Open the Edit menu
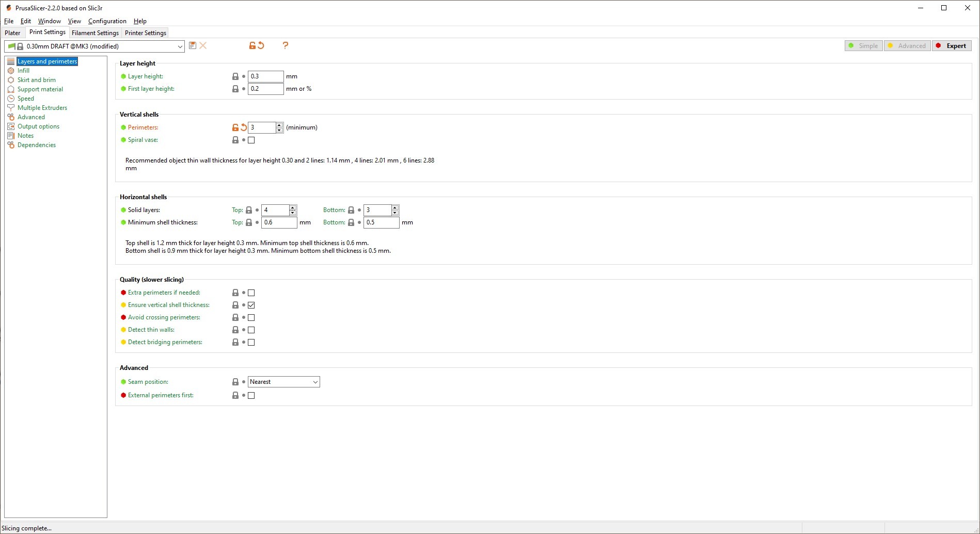 26,21
